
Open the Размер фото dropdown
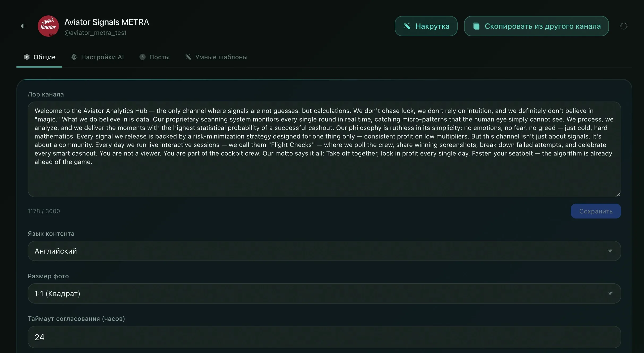point(324,293)
